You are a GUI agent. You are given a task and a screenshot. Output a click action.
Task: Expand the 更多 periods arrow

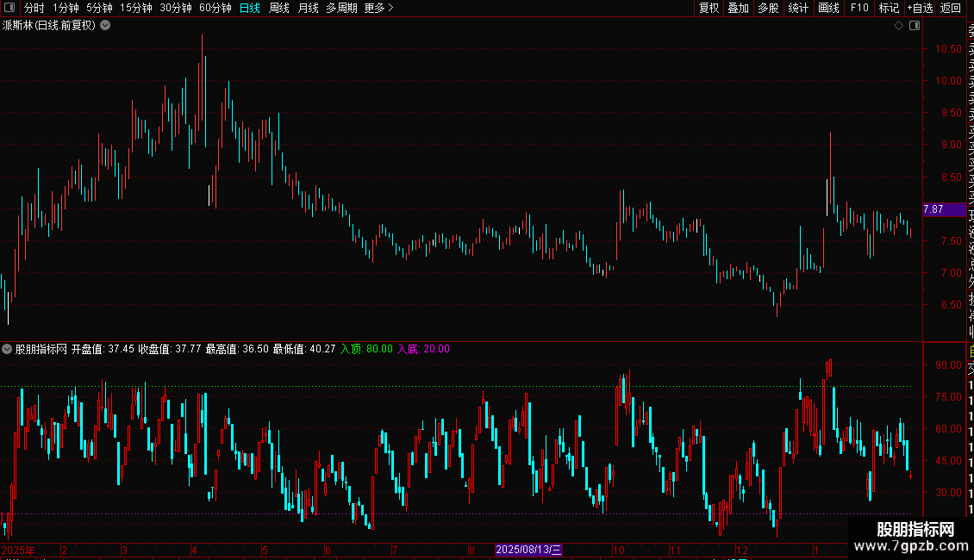(x=390, y=8)
